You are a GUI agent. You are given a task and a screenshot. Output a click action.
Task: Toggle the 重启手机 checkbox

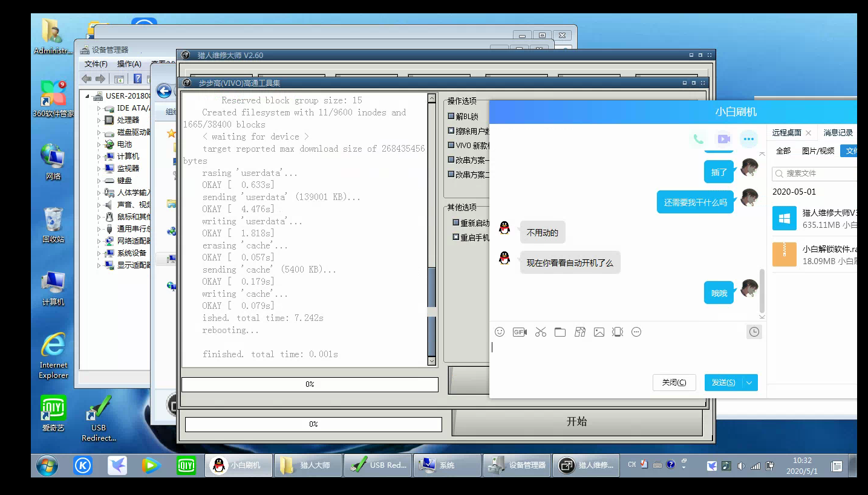point(456,238)
